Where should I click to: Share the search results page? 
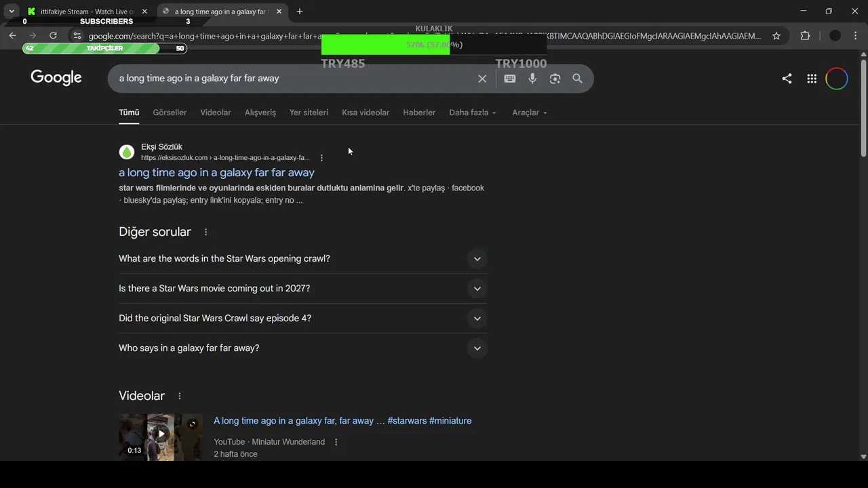point(787,79)
